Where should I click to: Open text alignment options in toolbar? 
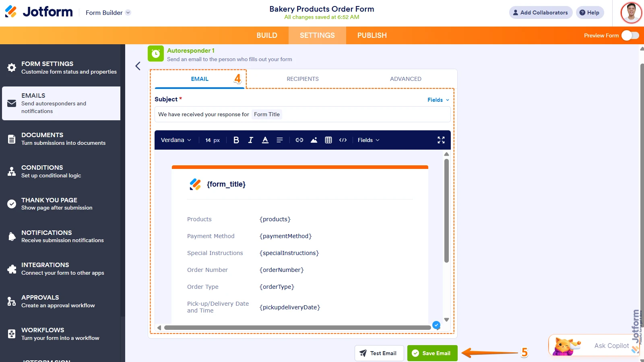(x=280, y=140)
